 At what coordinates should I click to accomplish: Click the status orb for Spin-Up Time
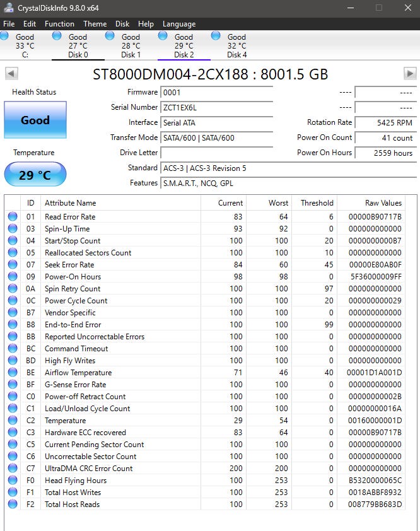(13, 228)
